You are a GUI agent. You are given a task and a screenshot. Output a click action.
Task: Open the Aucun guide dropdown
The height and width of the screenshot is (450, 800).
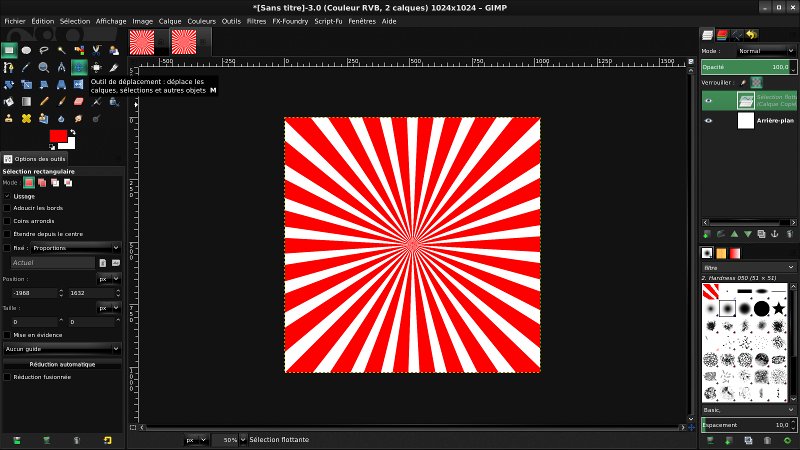click(x=62, y=349)
